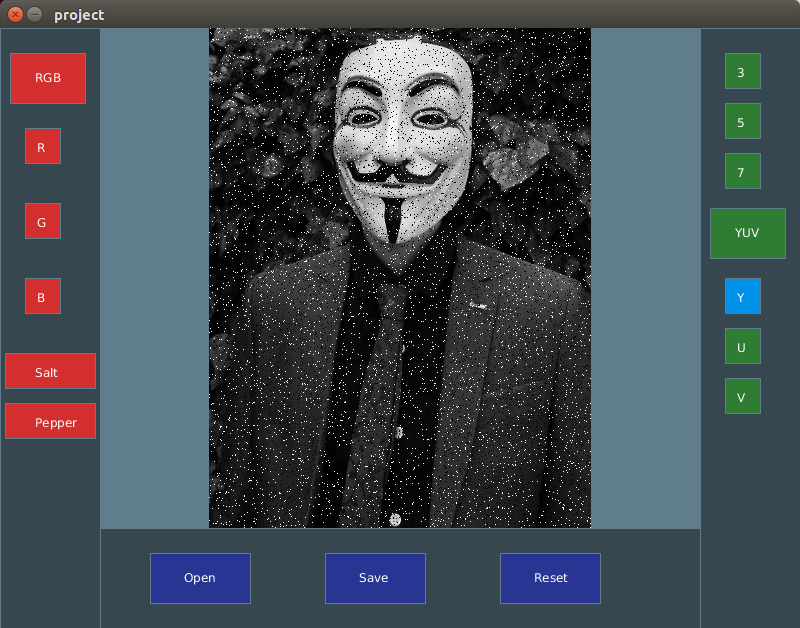The height and width of the screenshot is (628, 800).
Task: Add Pepper noise to image
Action: (51, 421)
